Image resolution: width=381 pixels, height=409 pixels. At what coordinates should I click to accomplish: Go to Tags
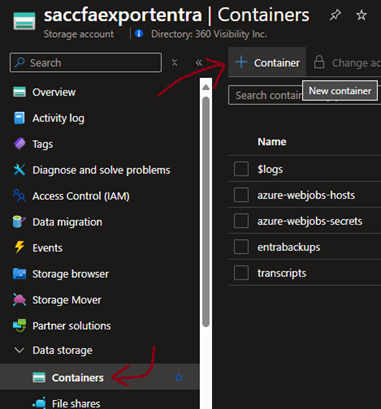[42, 144]
